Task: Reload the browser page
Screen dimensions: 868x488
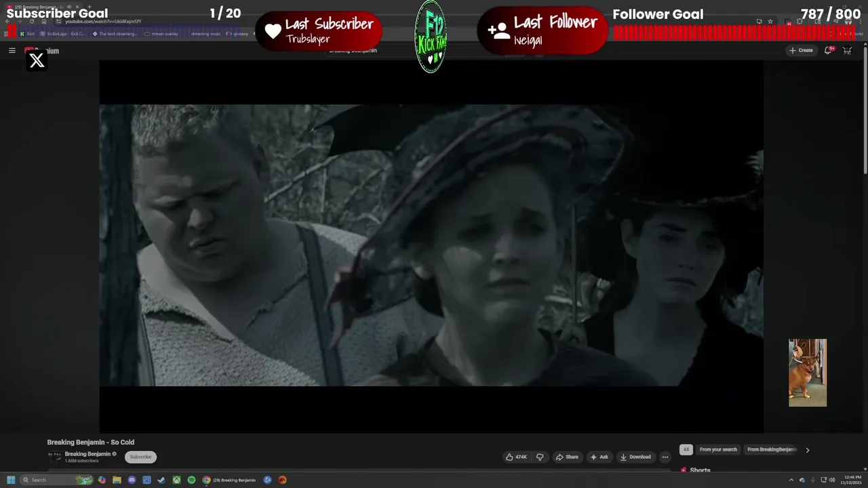Action: pos(32,22)
